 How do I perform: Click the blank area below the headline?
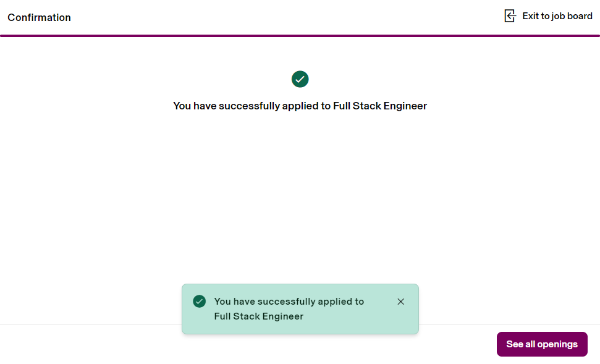tap(300, 185)
